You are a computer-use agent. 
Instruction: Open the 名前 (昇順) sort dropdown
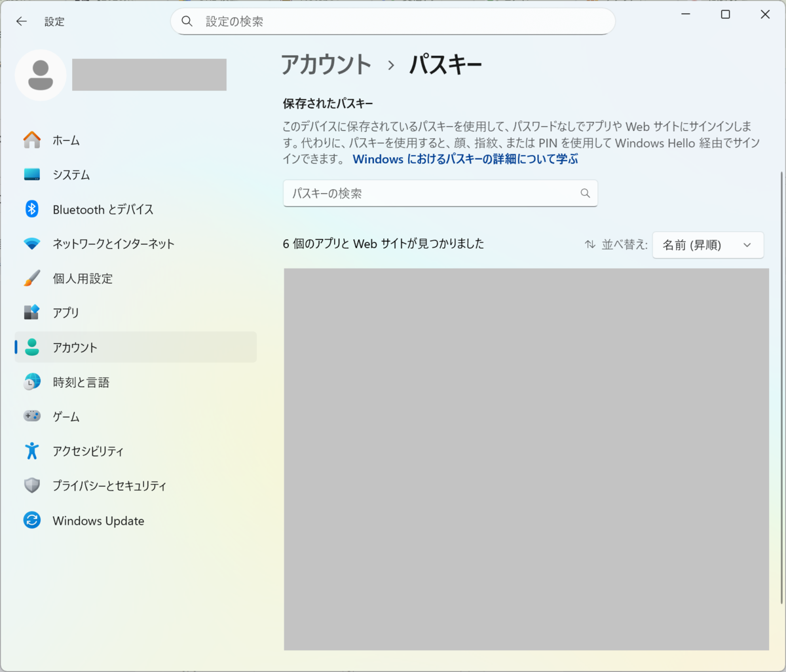707,245
